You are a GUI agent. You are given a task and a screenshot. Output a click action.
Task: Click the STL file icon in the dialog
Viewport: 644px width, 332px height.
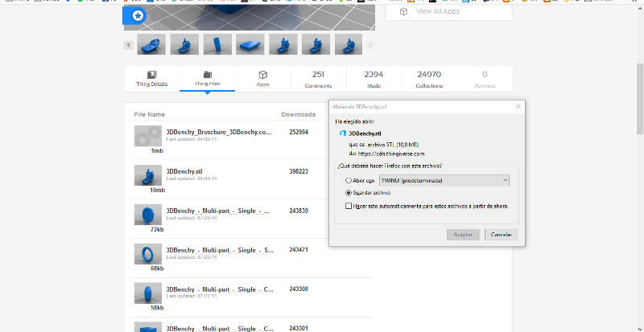click(343, 133)
